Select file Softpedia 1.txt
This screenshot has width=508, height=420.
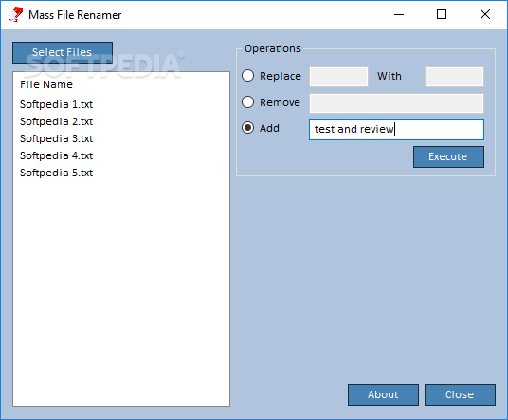click(x=56, y=104)
